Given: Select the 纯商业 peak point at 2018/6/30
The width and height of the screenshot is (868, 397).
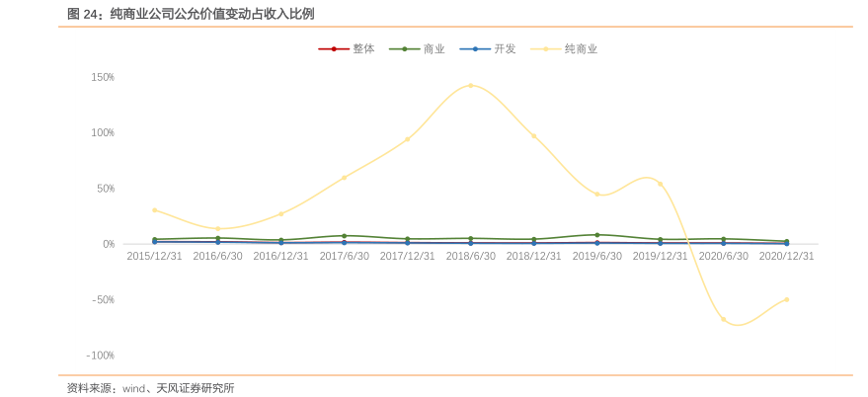Looking at the screenshot, I should 471,86.
